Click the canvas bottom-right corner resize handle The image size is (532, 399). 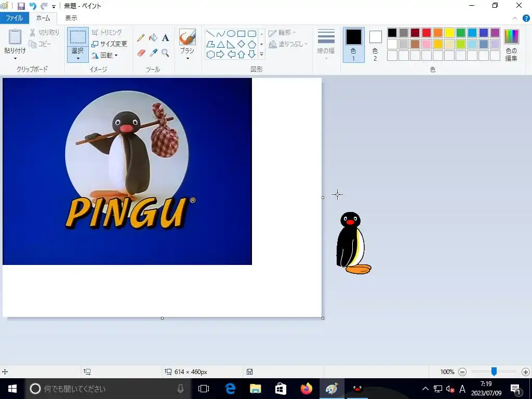[x=323, y=318]
